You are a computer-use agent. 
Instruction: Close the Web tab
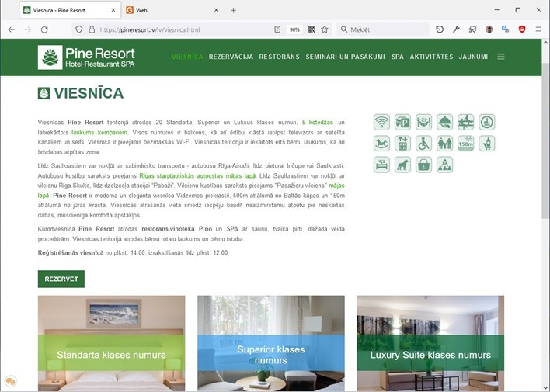pyautogui.click(x=216, y=10)
